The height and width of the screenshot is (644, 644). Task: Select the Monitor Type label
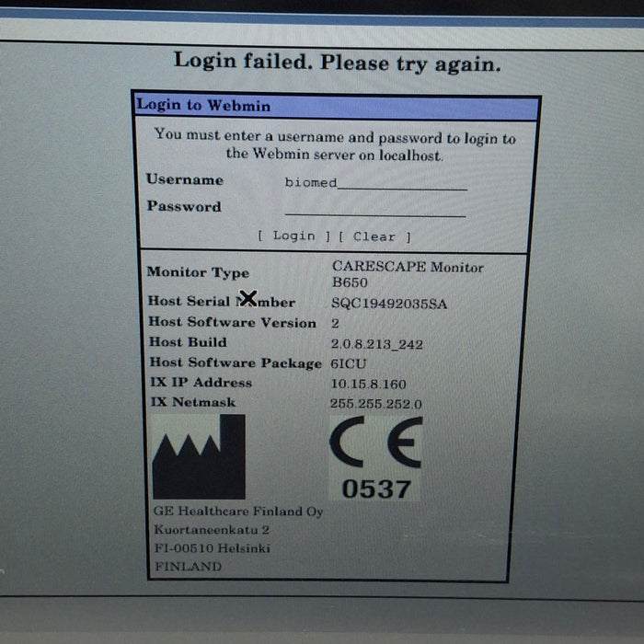[x=197, y=272]
